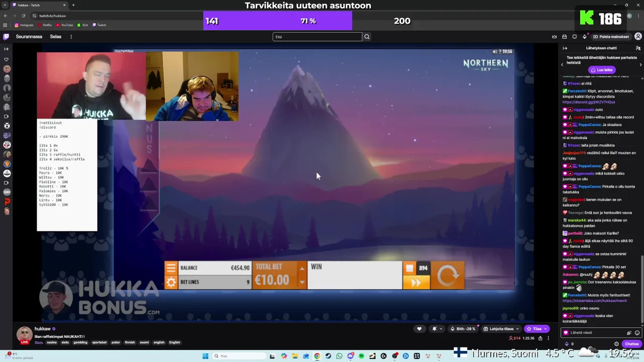Open the chat community users icon
Screen dimensions: 644x362
coord(638,48)
